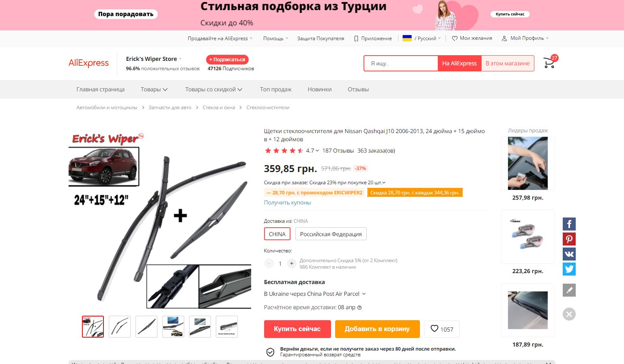This screenshot has width=624, height=364.
Task: Share product on Twitter
Action: (x=569, y=269)
